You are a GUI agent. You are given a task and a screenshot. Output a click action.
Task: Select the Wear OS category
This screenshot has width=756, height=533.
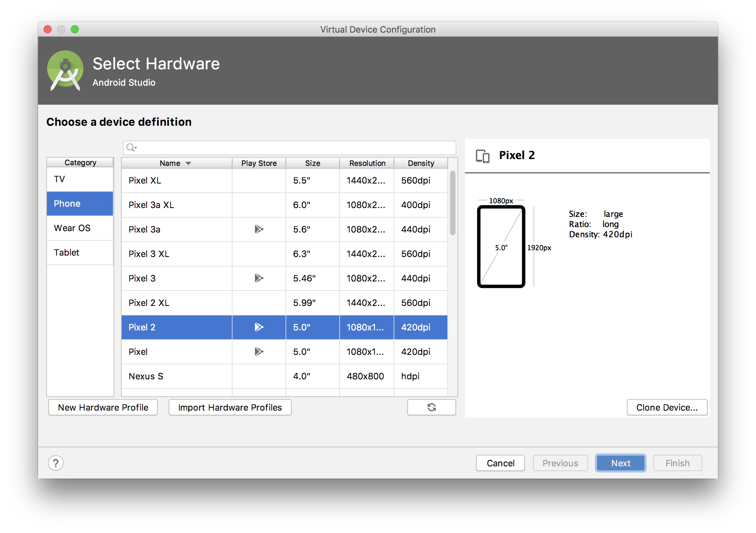point(80,228)
